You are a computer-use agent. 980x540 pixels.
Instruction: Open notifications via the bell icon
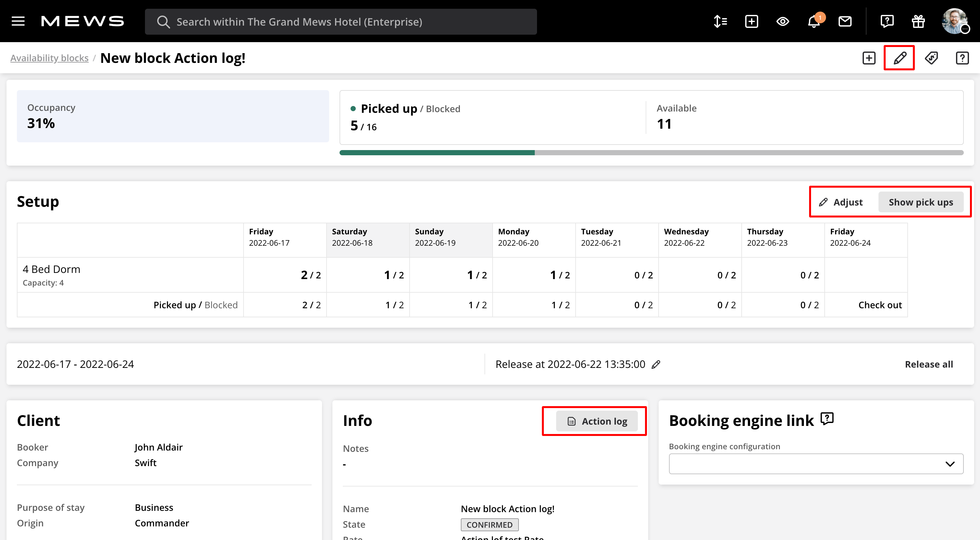pos(814,22)
